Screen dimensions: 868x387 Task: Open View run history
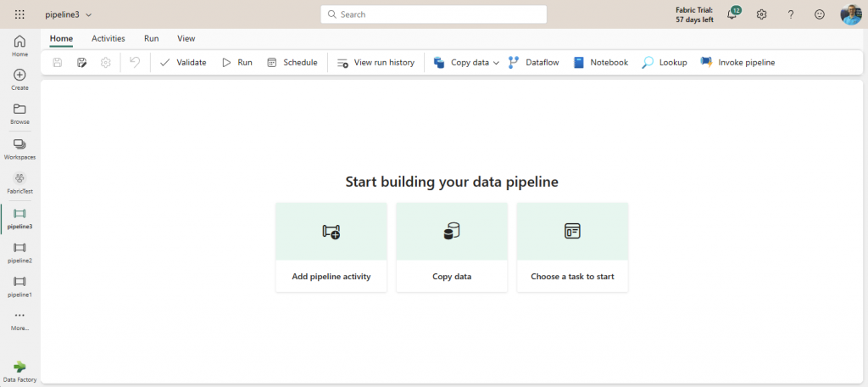click(375, 63)
